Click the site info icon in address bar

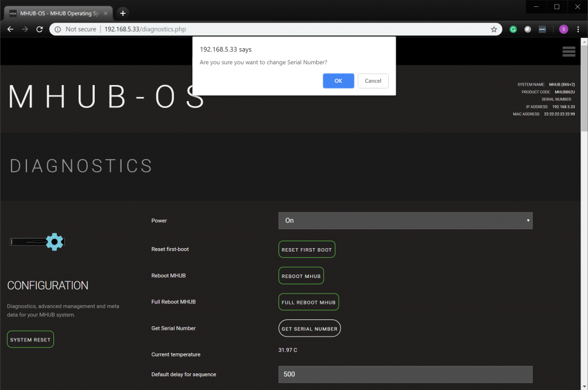click(57, 29)
